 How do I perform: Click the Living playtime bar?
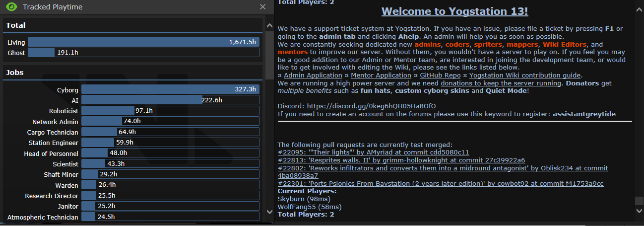143,43
